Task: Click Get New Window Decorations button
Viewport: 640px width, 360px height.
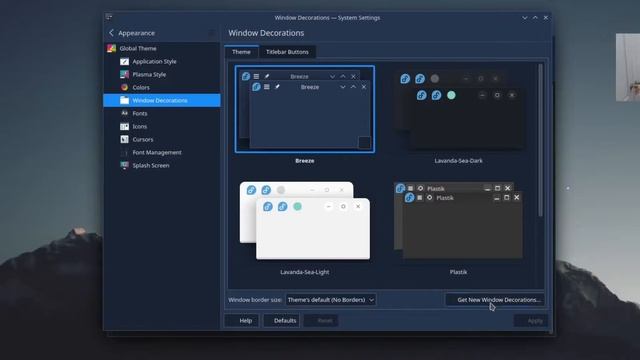Action: point(495,300)
